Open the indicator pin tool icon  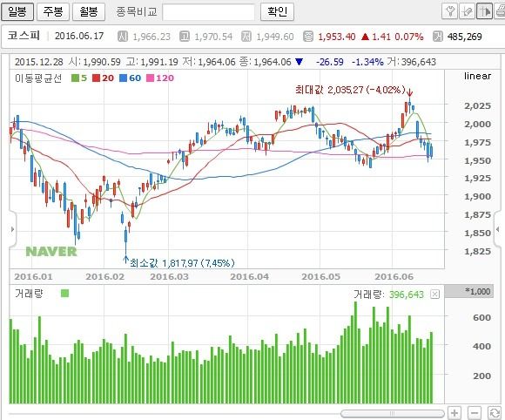click(450, 11)
